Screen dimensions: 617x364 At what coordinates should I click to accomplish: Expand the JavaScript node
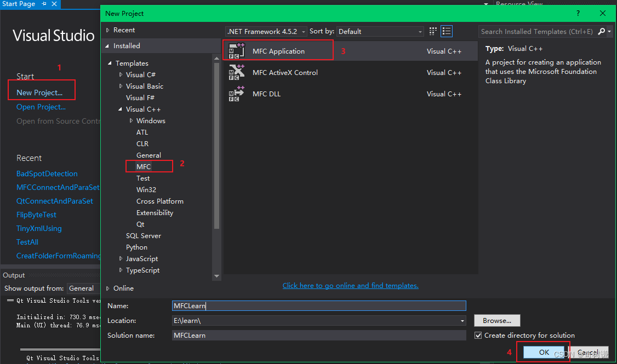click(x=121, y=258)
